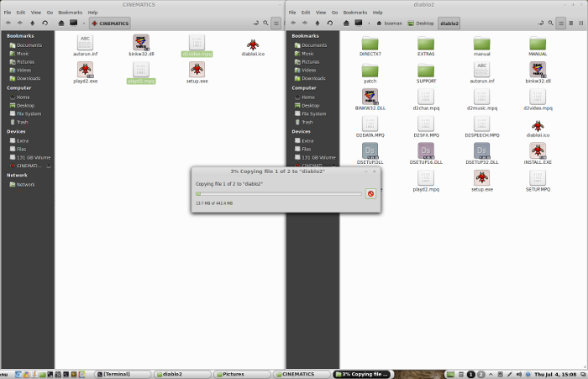Open search in the diablo2 window

pyautogui.click(x=550, y=24)
